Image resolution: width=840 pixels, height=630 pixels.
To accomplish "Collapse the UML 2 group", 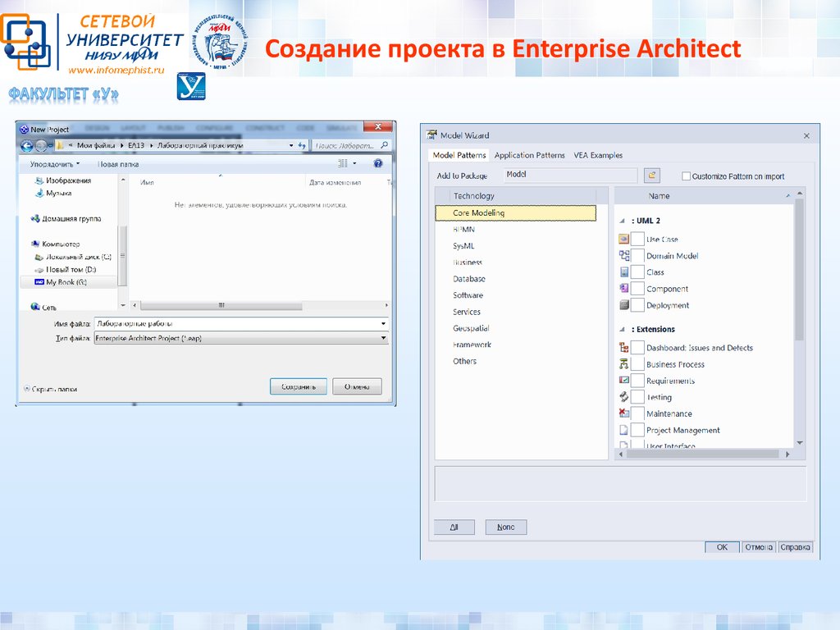I will click(622, 221).
